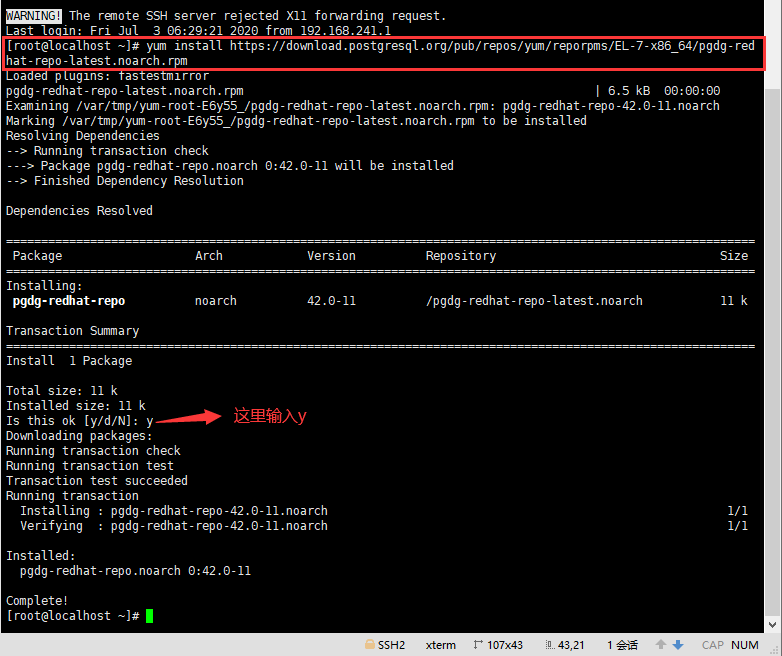Click the 'Verifying : pgdg-redhat-repo' line

(174, 526)
